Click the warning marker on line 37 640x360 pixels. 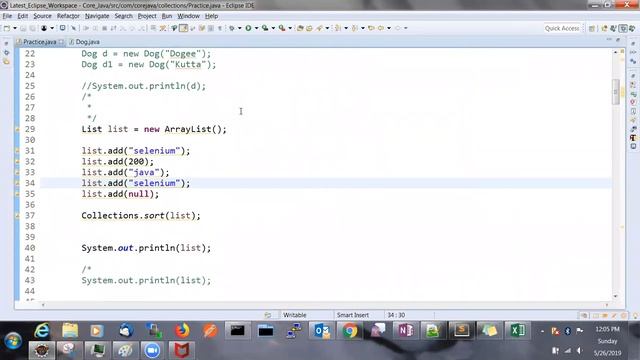click(x=17, y=216)
